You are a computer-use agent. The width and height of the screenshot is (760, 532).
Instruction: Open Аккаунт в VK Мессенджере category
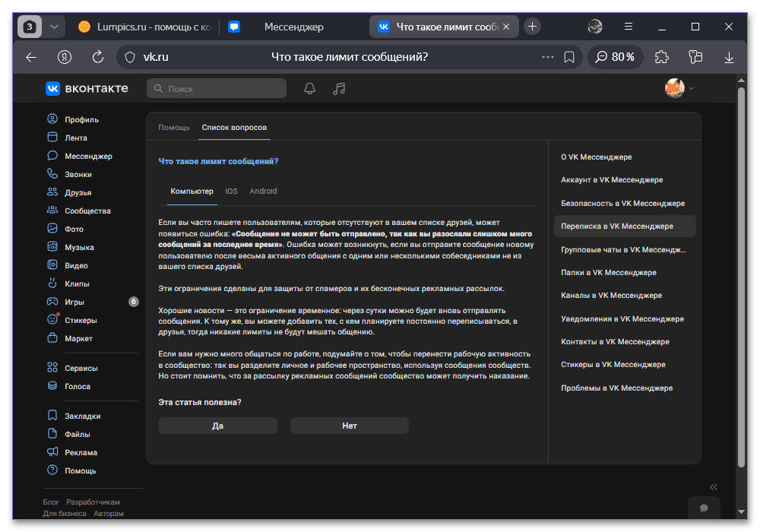[612, 180]
